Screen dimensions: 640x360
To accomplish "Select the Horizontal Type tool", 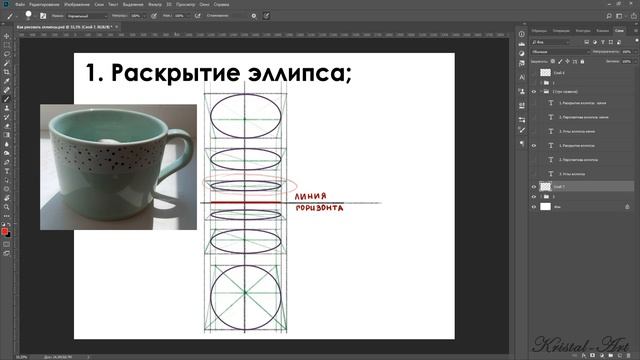I will (7, 171).
